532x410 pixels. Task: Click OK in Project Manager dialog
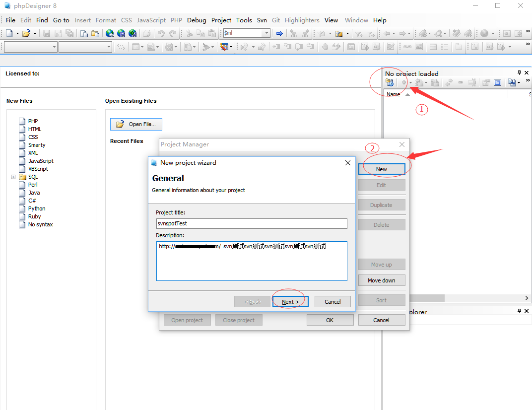click(x=330, y=320)
